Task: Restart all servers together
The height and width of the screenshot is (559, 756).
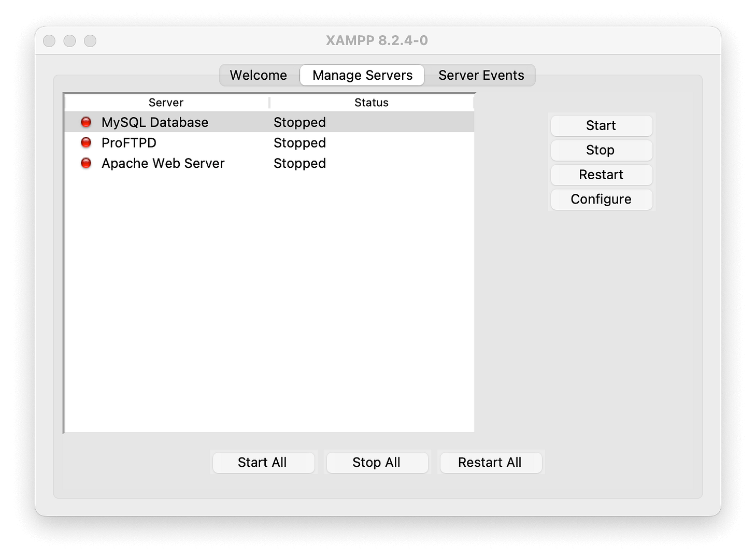Action: pyautogui.click(x=490, y=462)
